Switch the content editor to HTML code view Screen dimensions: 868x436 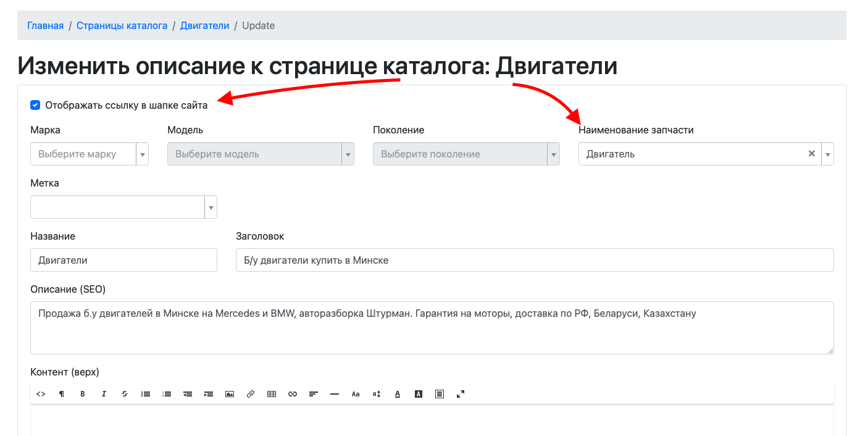coord(41,393)
